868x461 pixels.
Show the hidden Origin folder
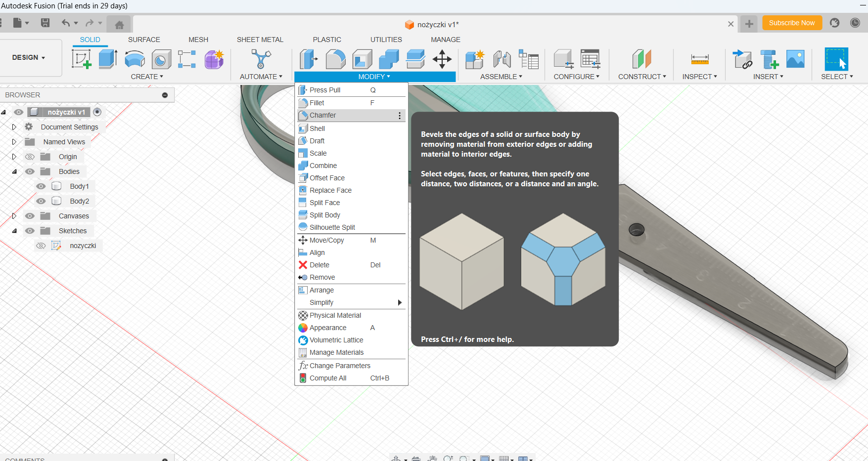click(30, 157)
